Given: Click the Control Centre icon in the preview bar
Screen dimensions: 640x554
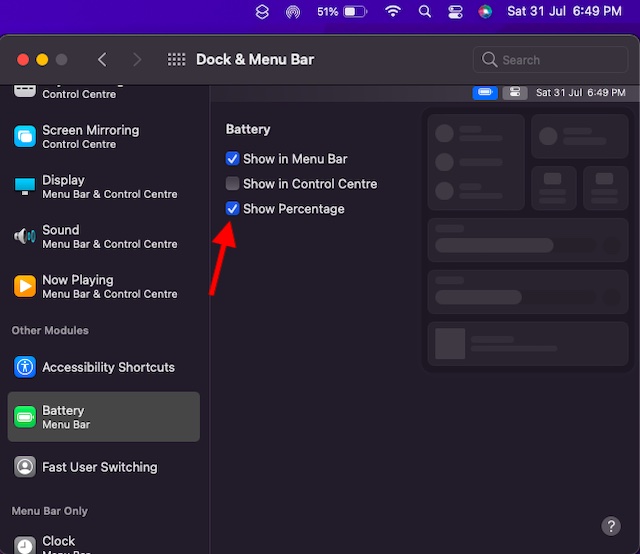Looking at the screenshot, I should pos(515,93).
